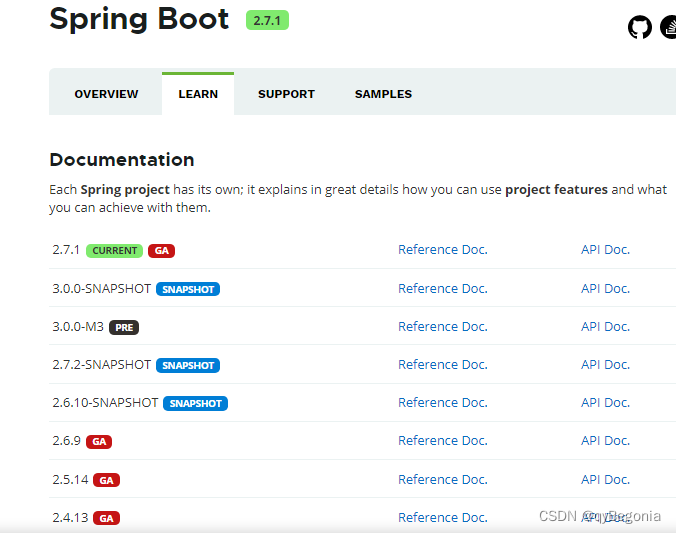Click the "2.6.9" version text
Viewport: 676px width, 533px height.
[66, 440]
